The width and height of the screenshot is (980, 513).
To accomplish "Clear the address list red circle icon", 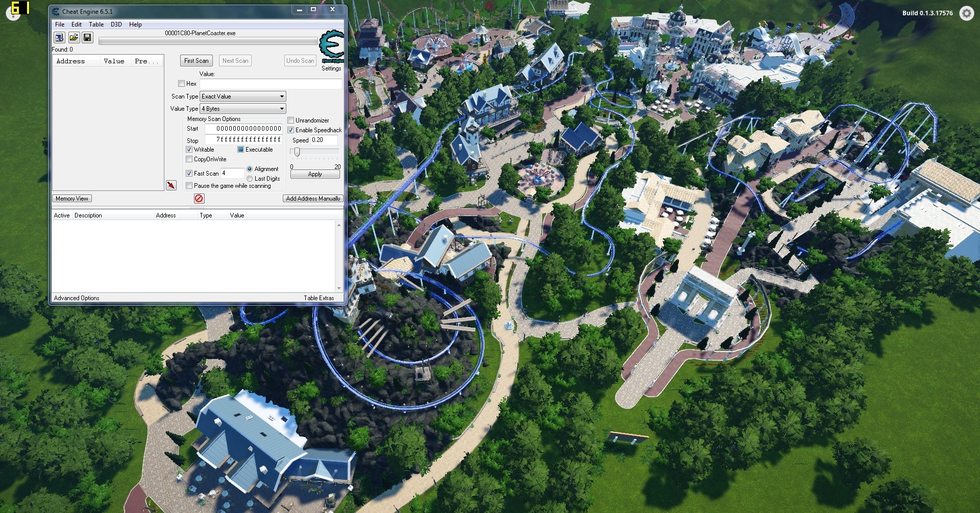I will click(199, 199).
